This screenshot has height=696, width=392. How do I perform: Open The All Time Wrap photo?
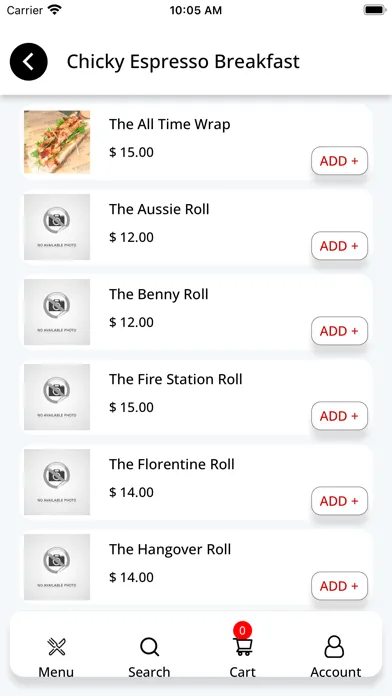(x=57, y=142)
